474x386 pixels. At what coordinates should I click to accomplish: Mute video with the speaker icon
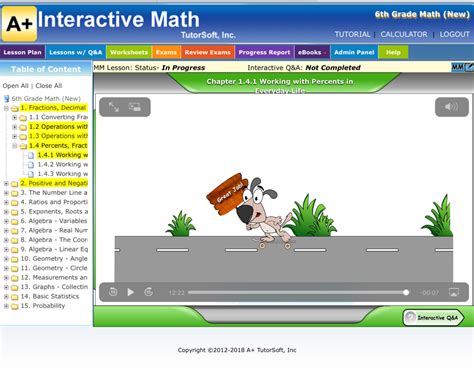tap(452, 107)
